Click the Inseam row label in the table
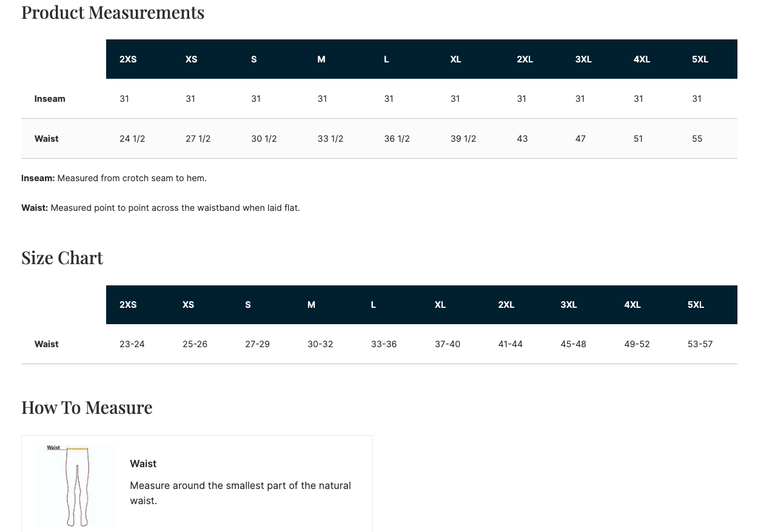This screenshot has height=532, width=772. (50, 99)
